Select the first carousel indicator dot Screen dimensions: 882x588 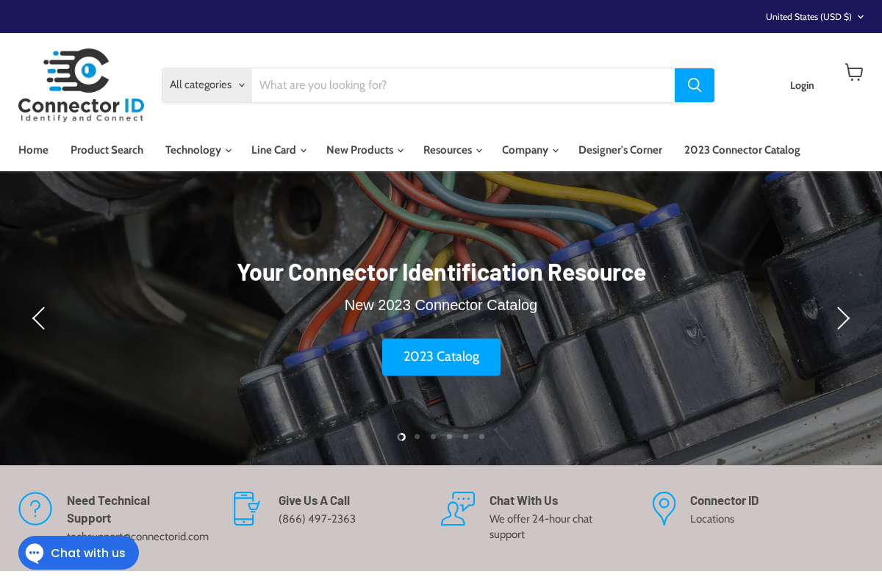[x=401, y=436]
